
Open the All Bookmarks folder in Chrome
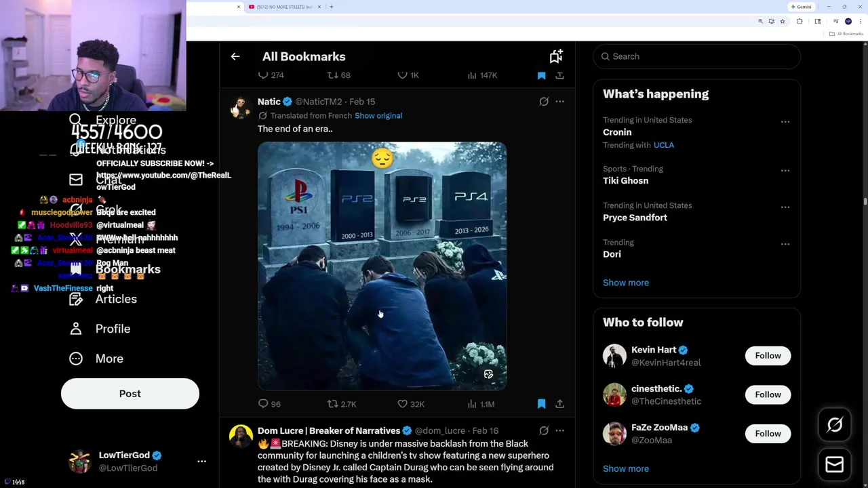(x=846, y=34)
